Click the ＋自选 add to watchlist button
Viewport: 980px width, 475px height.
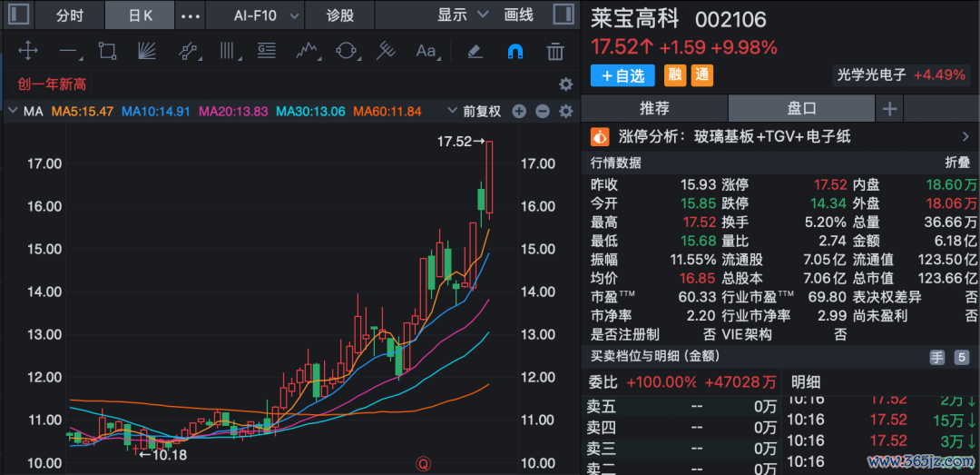coord(622,75)
